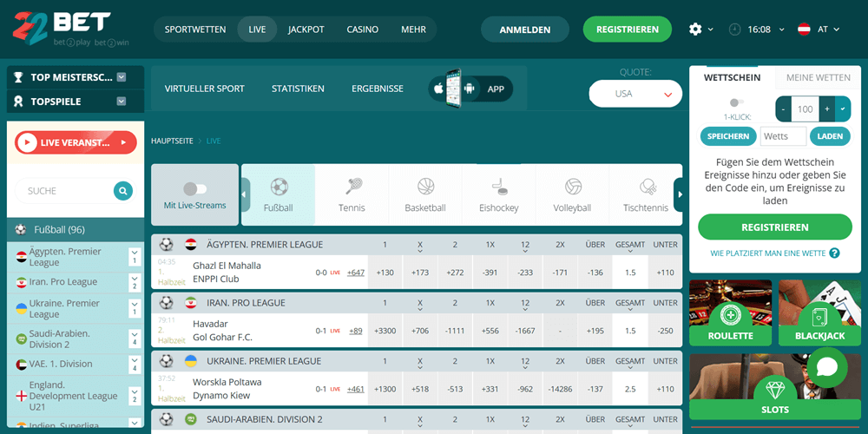Open the Jackpot menu item

click(x=306, y=30)
